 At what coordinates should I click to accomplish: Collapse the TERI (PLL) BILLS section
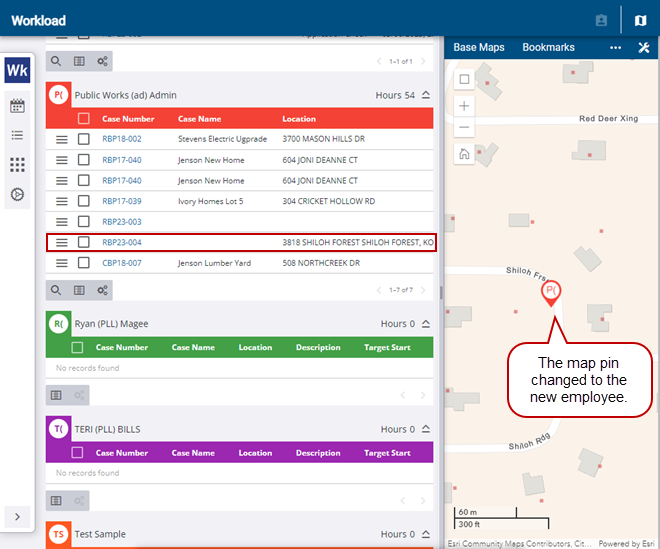(426, 429)
